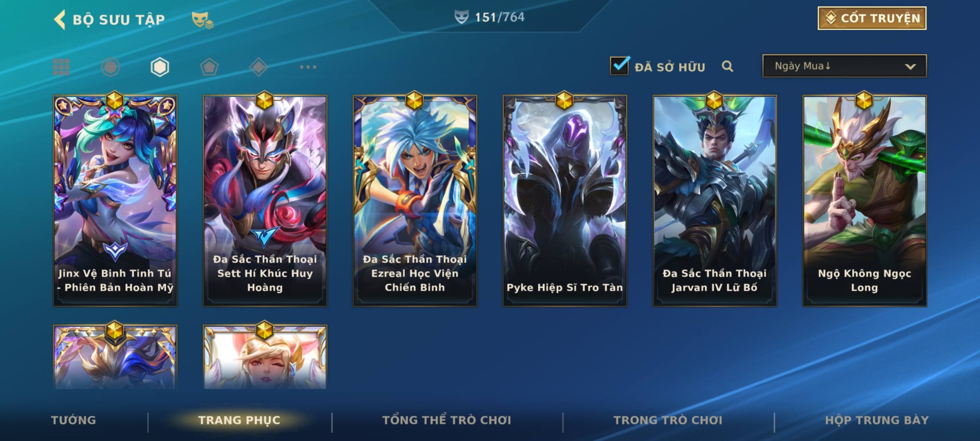Image resolution: width=980 pixels, height=441 pixels.
Task: Select the Ngộ Không Ngọc Long skin card
Action: (x=864, y=200)
